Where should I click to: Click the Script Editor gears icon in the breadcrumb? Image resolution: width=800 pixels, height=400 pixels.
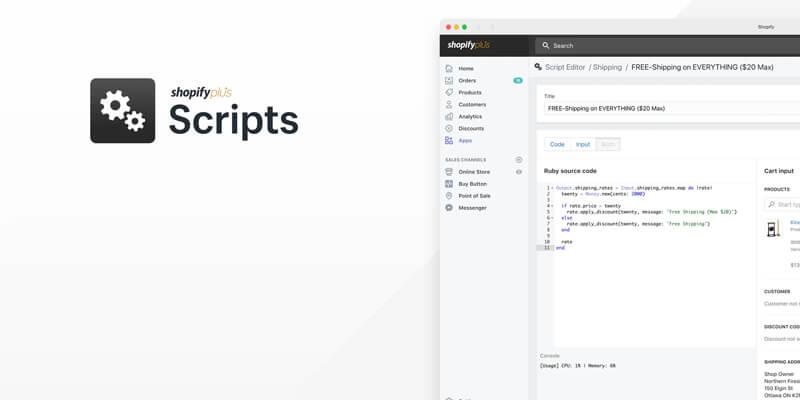538,67
